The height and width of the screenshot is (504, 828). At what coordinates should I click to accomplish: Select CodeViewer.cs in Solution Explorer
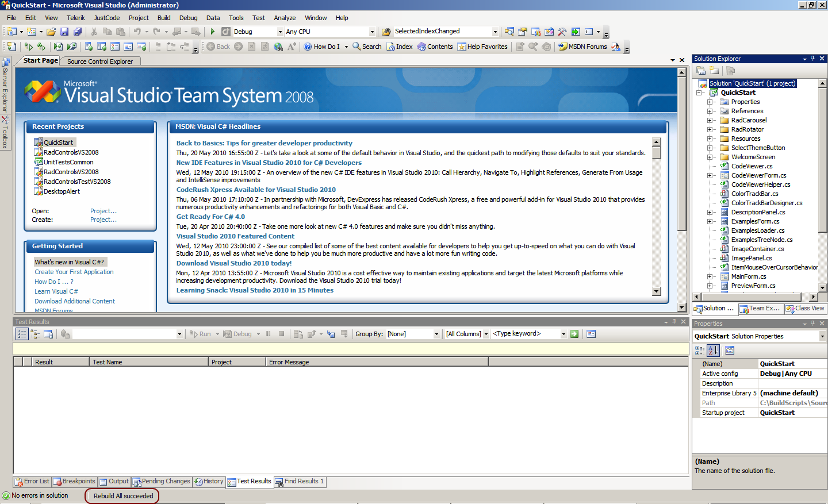point(752,166)
